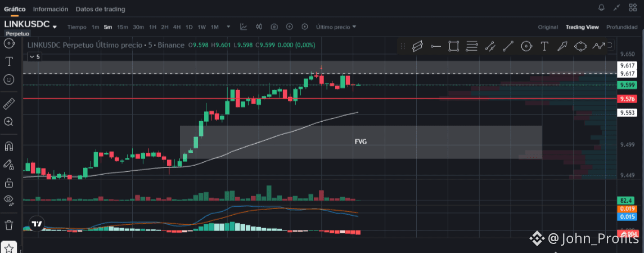Select the Fibonacci retracement lines tool
Screen dimensions: 644x253
click(472, 46)
